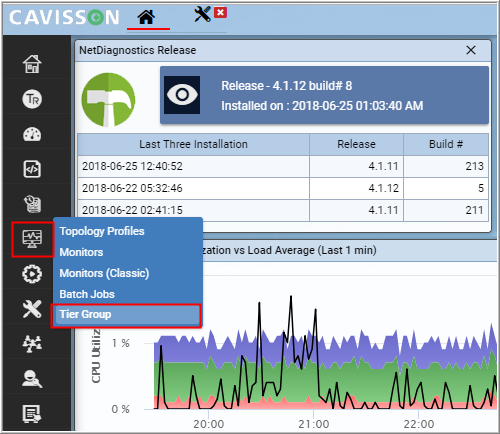
Task: Click the Build # column header
Action: 446,144
